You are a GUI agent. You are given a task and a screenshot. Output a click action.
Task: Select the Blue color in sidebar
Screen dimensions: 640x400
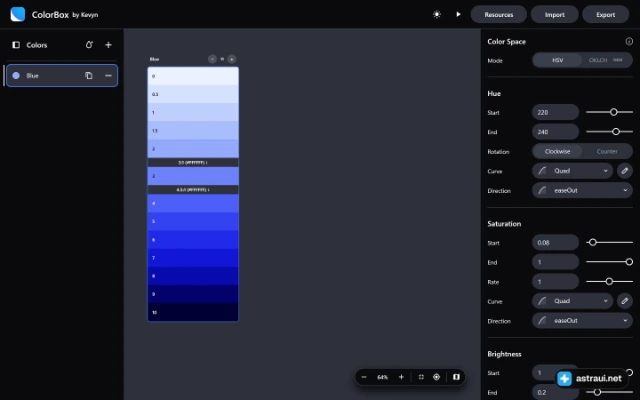click(62, 76)
